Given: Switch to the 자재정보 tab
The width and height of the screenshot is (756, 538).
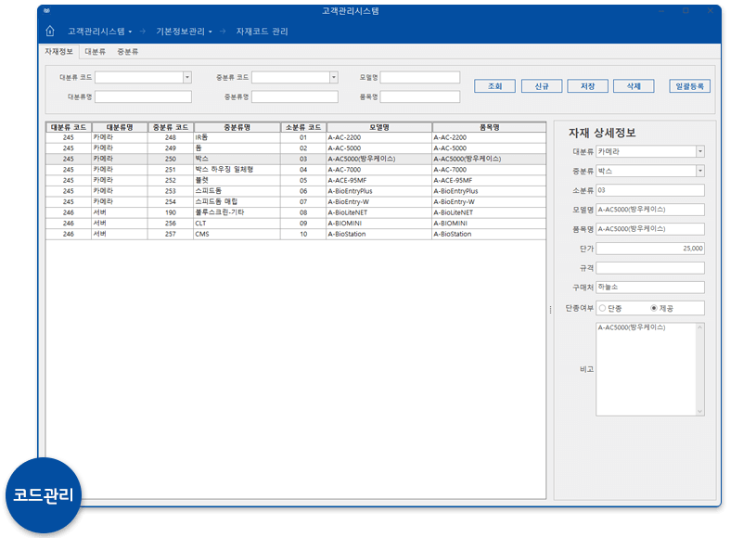Looking at the screenshot, I should tap(58, 51).
